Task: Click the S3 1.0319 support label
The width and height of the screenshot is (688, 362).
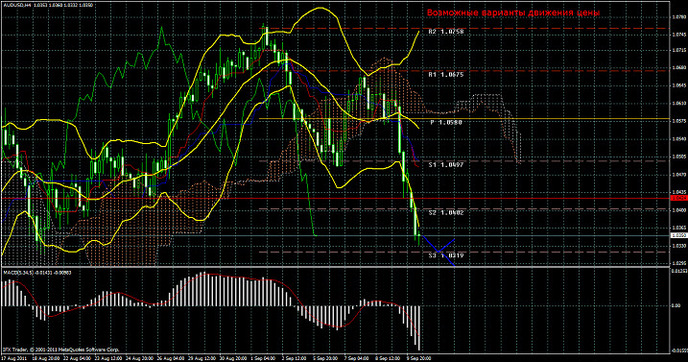Action: pyautogui.click(x=446, y=255)
